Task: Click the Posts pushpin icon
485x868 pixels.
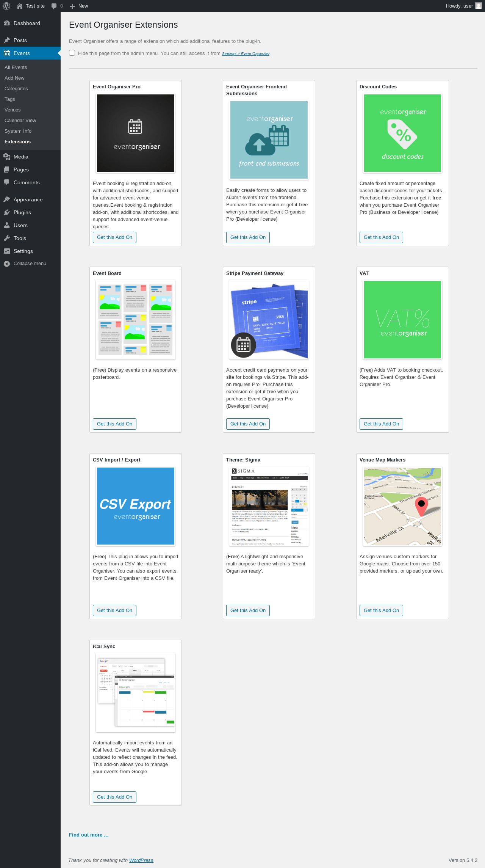Action: tap(7, 40)
